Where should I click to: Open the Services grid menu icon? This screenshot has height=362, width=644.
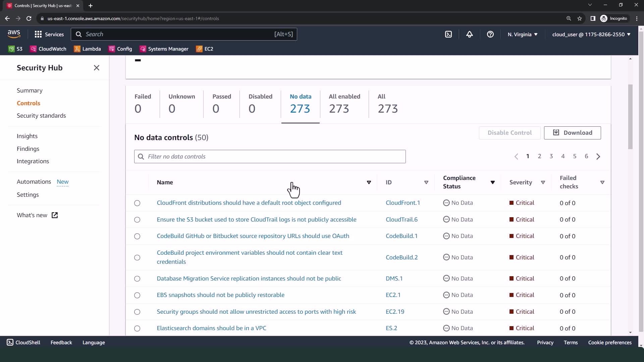point(38,34)
